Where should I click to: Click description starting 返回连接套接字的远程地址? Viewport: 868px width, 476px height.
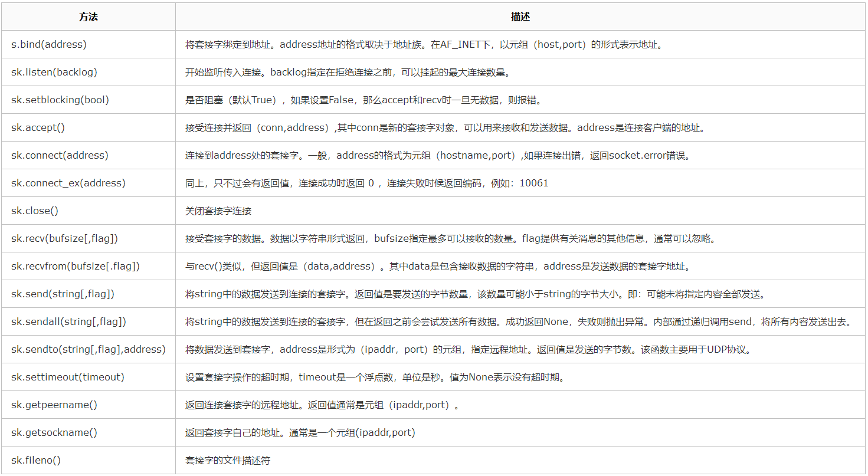click(520, 405)
